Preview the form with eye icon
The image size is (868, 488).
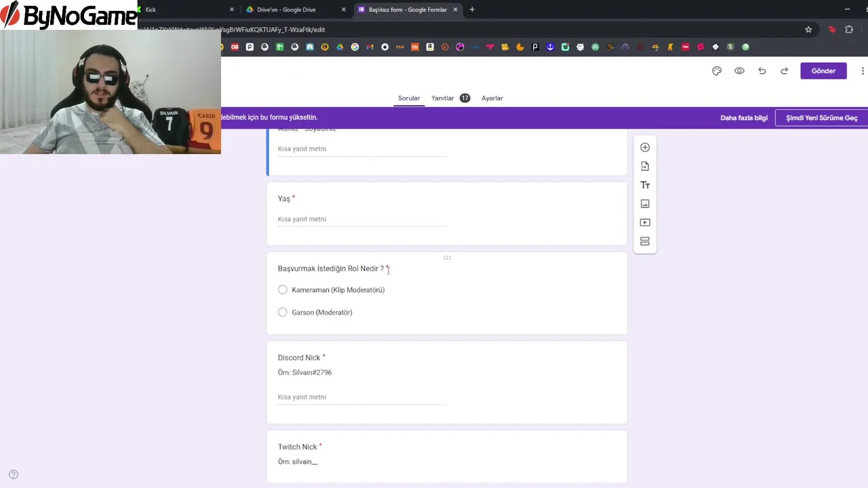click(x=739, y=70)
